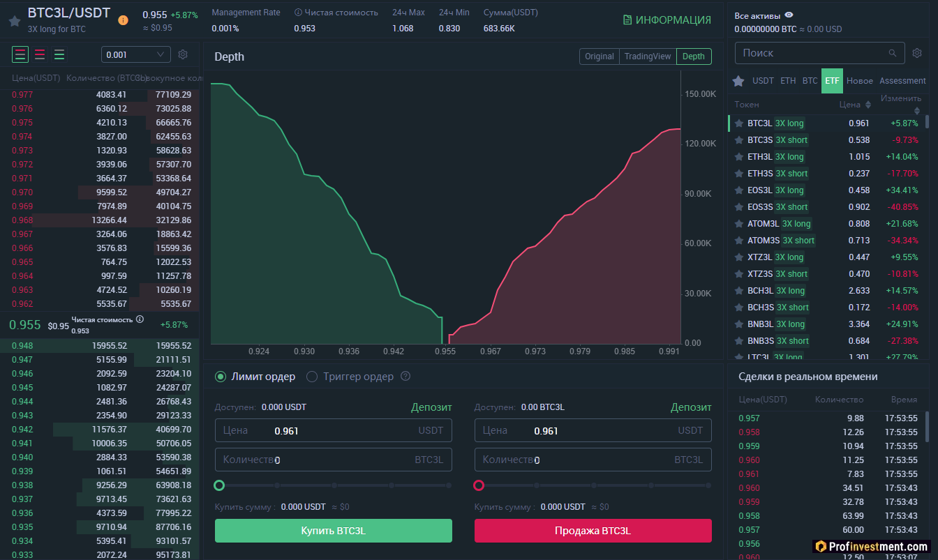The height and width of the screenshot is (560, 938).
Task: Open ETF market tab
Action: pyautogui.click(x=832, y=81)
